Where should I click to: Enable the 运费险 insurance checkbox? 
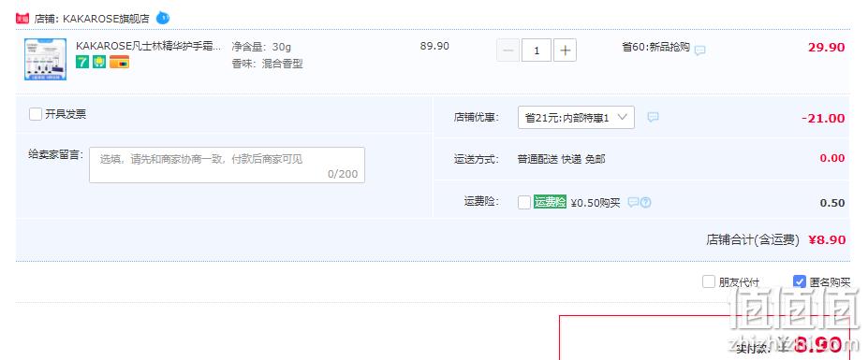[524, 202]
